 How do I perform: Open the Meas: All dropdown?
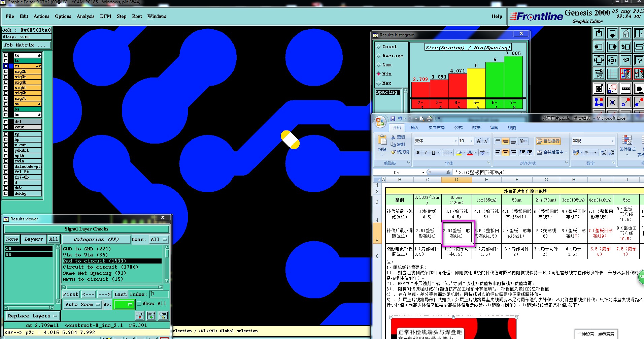[x=159, y=239]
